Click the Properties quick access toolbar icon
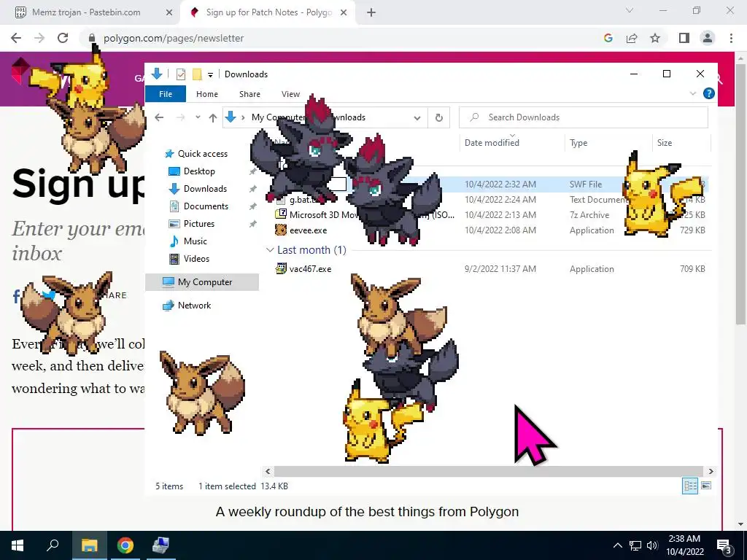This screenshot has width=747, height=560. 181,74
